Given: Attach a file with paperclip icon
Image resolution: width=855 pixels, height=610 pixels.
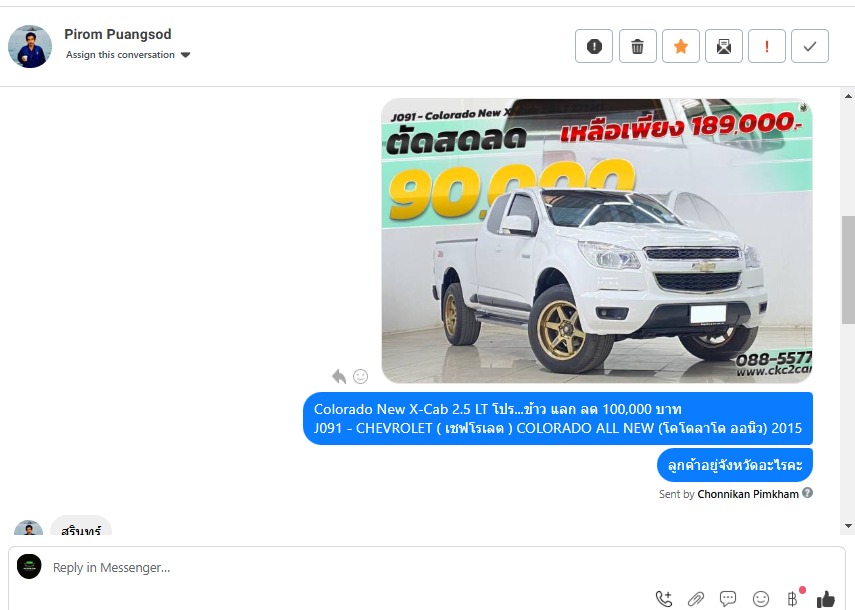Looking at the screenshot, I should click(x=696, y=599).
